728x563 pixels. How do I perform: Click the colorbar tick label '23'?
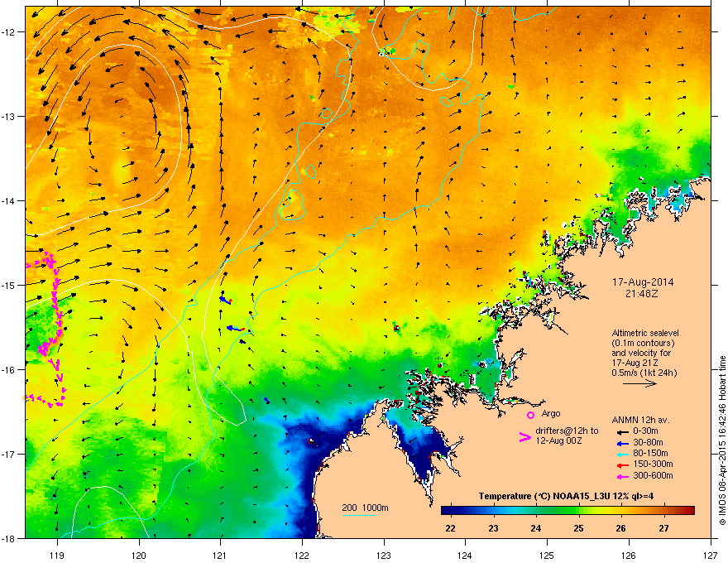point(493,528)
